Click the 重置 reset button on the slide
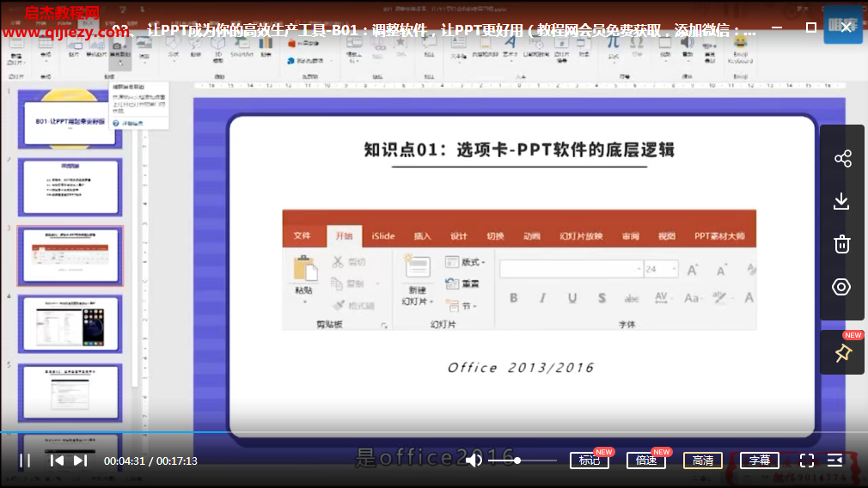This screenshot has height=488, width=868. pos(462,284)
